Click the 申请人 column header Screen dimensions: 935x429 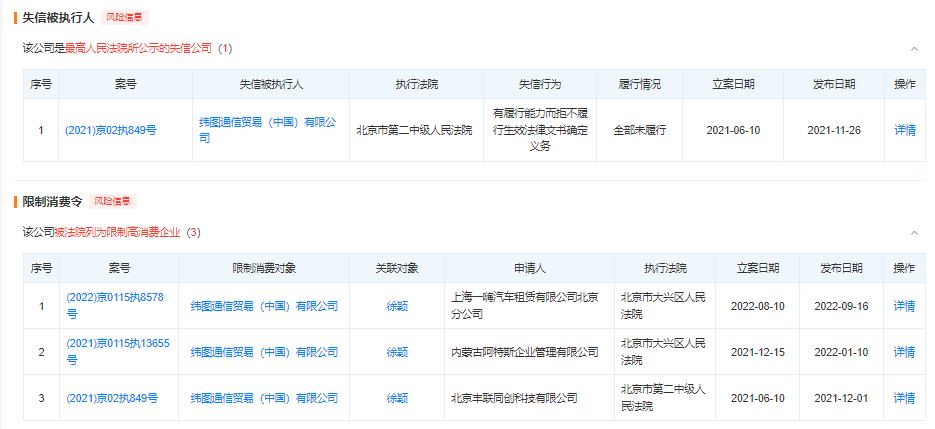click(529, 268)
